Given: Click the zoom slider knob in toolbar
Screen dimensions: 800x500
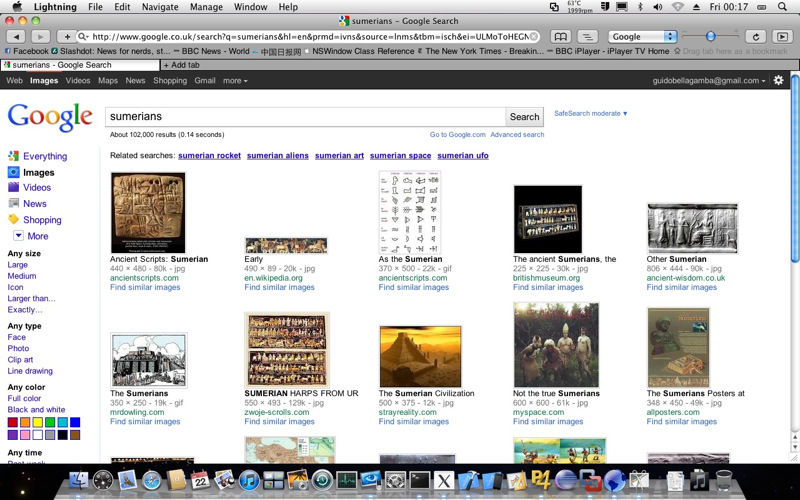Looking at the screenshot, I should [x=710, y=36].
